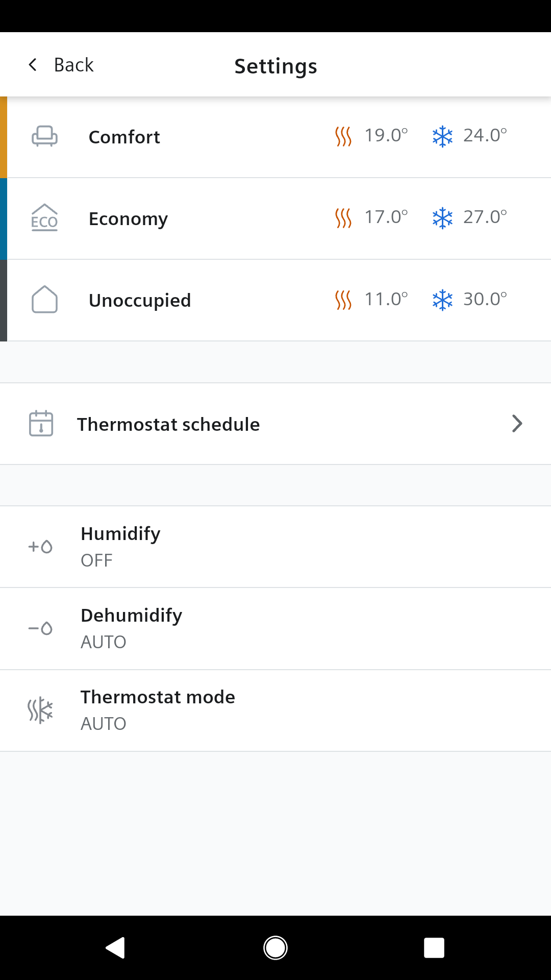551x980 pixels.
Task: Open Dehumidify AUTO setting
Action: click(x=275, y=628)
